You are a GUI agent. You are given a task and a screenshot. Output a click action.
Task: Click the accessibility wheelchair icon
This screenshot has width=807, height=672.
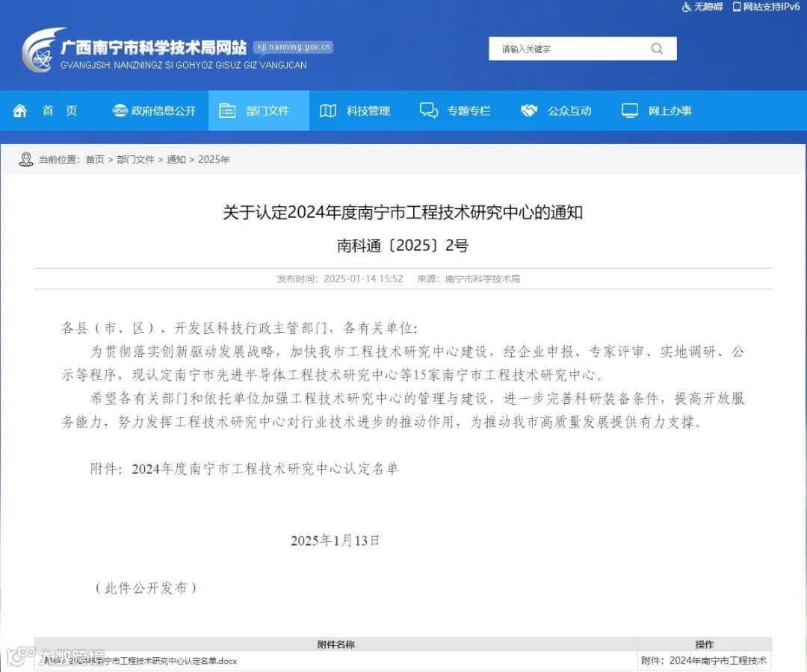(x=687, y=7)
